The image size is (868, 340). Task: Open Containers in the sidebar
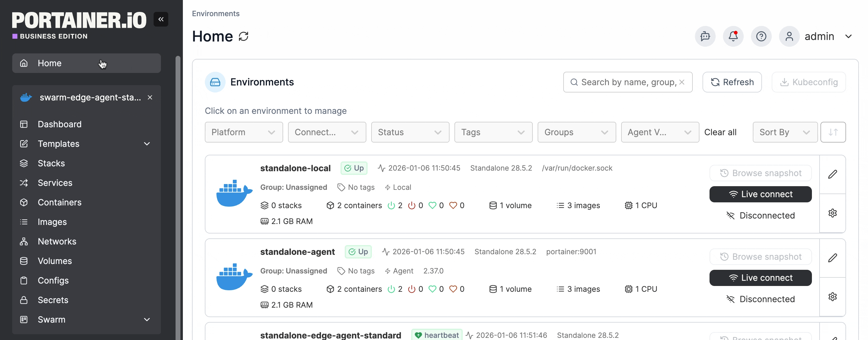tap(59, 202)
